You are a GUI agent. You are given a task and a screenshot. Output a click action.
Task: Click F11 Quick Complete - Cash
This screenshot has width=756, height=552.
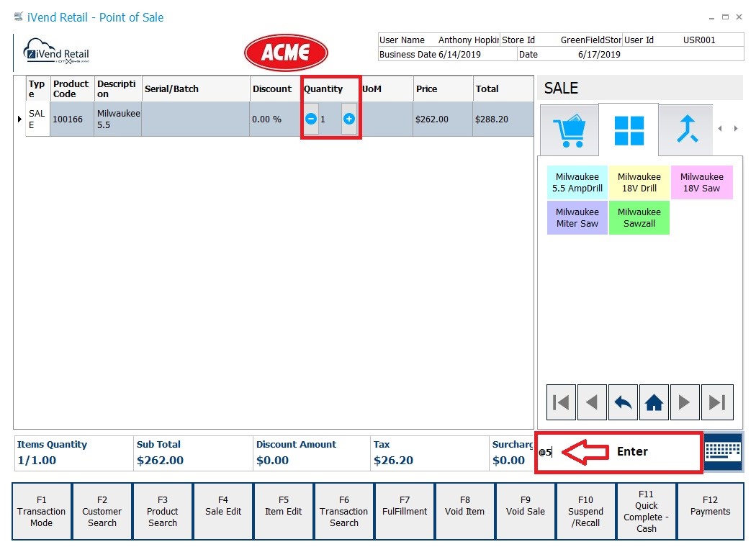[646, 512]
